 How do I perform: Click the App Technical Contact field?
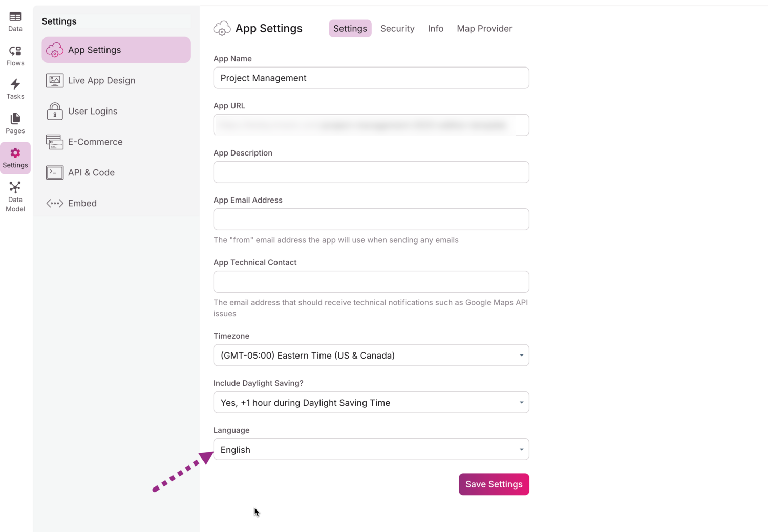(x=371, y=281)
